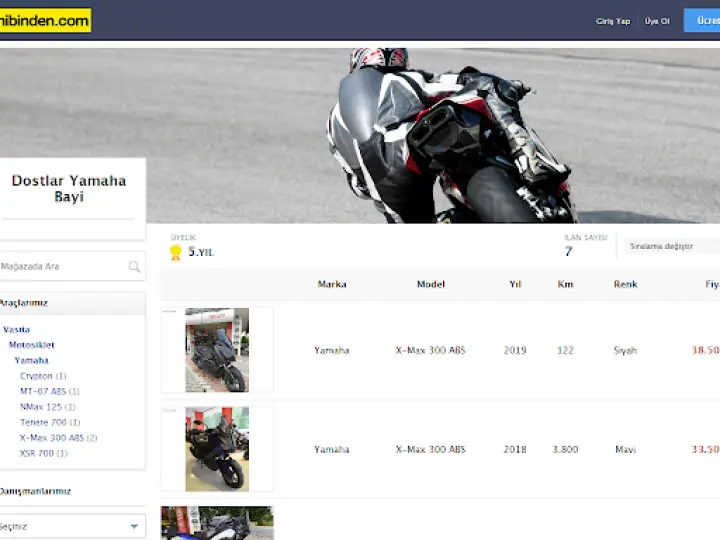Open the Seçiniz advisor dropdown

pos(72,526)
